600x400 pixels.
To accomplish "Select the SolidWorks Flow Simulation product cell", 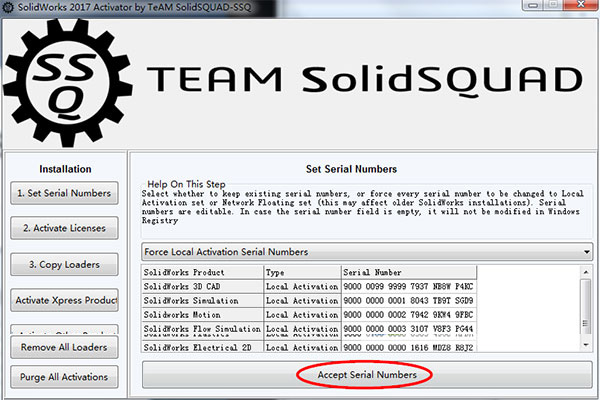I will (x=202, y=329).
